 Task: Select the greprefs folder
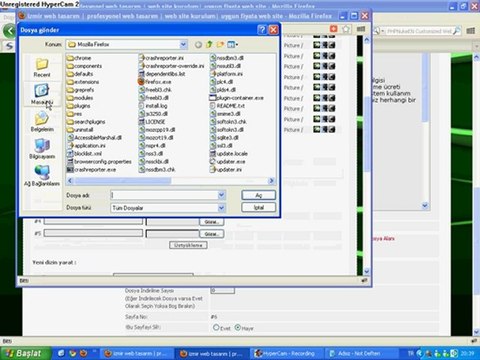tap(81, 90)
